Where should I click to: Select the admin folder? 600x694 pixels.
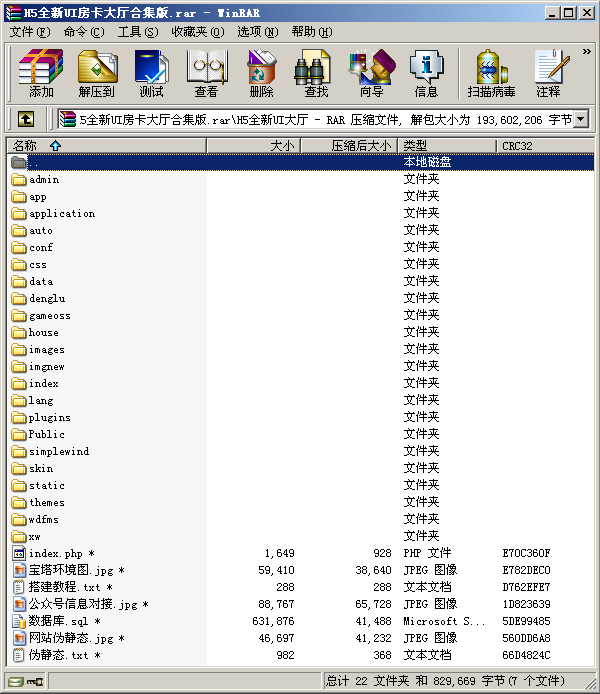(x=44, y=180)
